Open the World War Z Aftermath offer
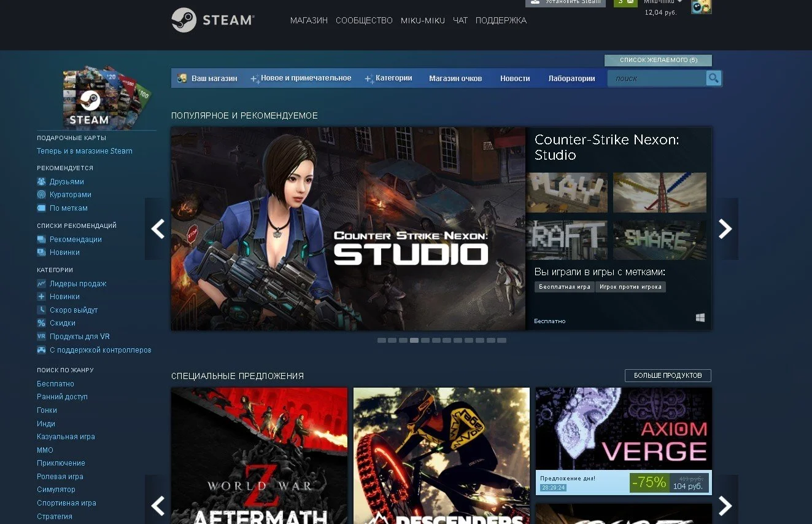This screenshot has width=812, height=524. point(259,456)
